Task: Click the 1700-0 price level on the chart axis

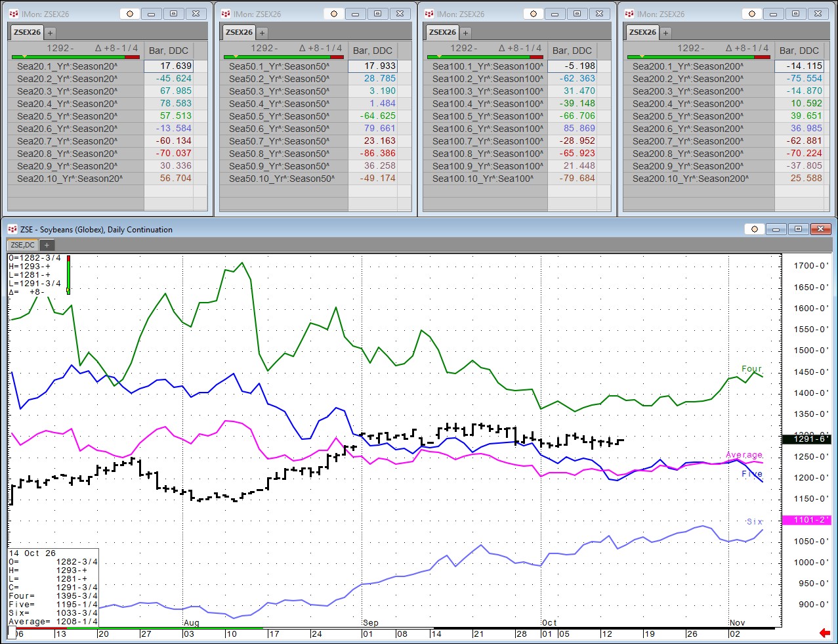Action: coord(811,266)
